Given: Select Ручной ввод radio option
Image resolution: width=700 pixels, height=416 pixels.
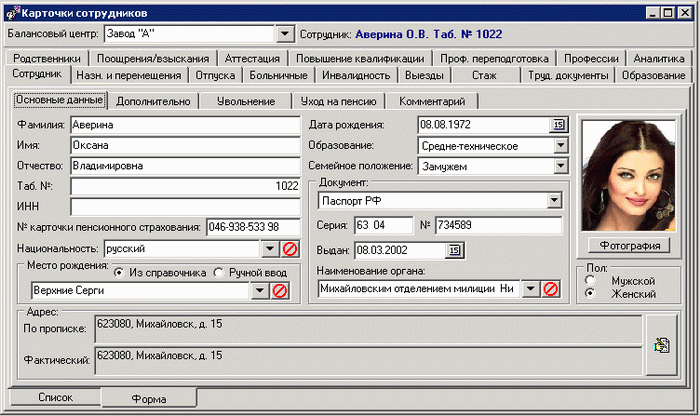Looking at the screenshot, I should point(219,272).
